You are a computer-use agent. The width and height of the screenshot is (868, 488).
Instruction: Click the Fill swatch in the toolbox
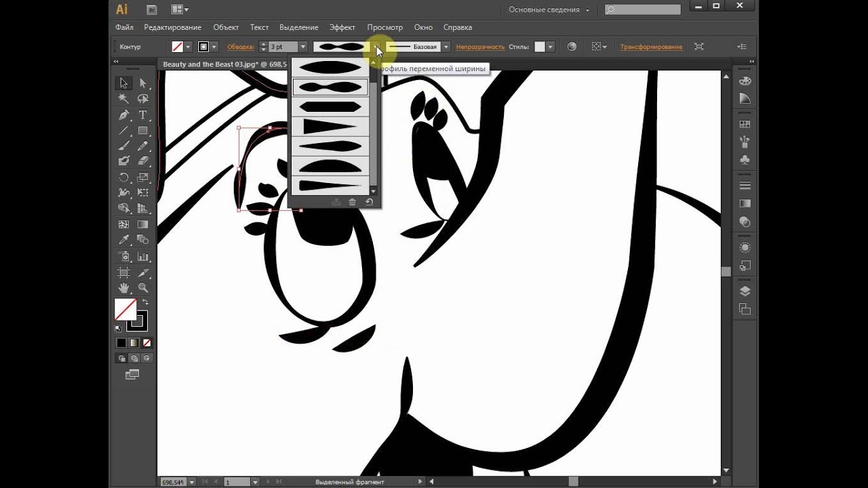click(x=125, y=310)
